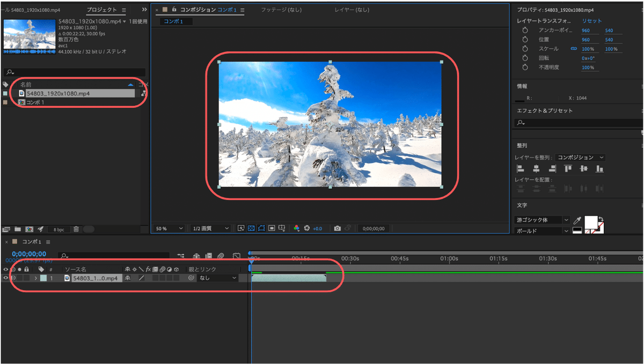
Task: Switch to the レイヤー (なし) tab
Action: click(x=351, y=10)
